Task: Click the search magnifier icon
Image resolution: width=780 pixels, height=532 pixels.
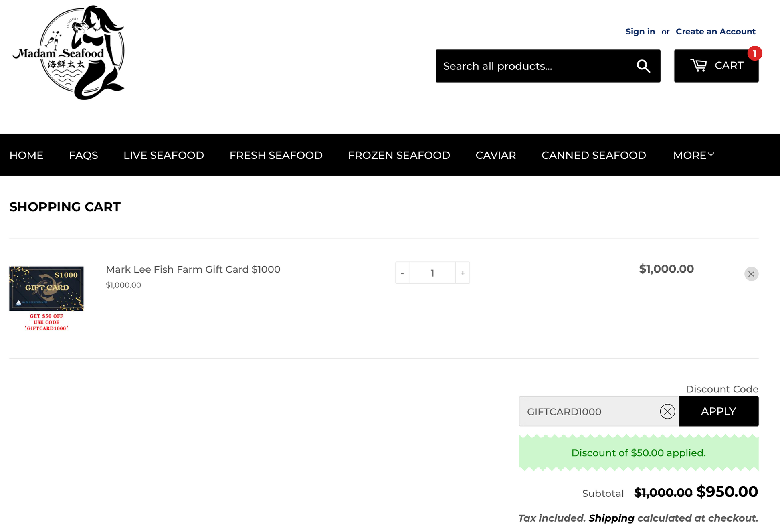Action: click(x=643, y=66)
